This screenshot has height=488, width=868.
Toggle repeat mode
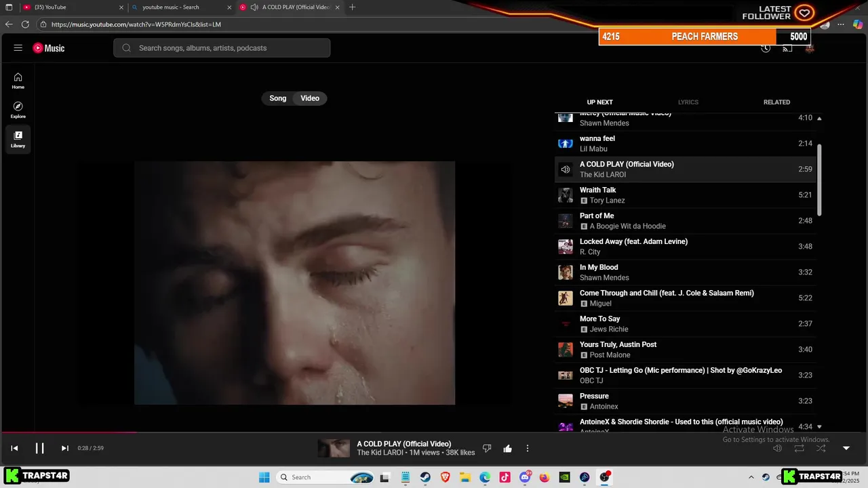coord(800,448)
